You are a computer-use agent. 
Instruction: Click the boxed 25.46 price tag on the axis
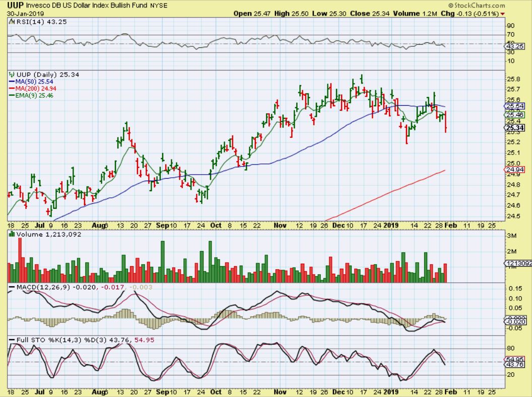click(x=514, y=115)
